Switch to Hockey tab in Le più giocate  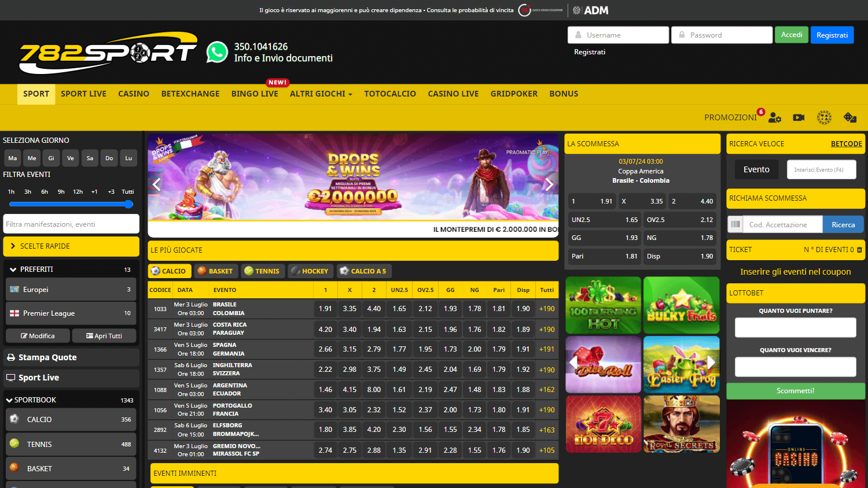click(310, 271)
